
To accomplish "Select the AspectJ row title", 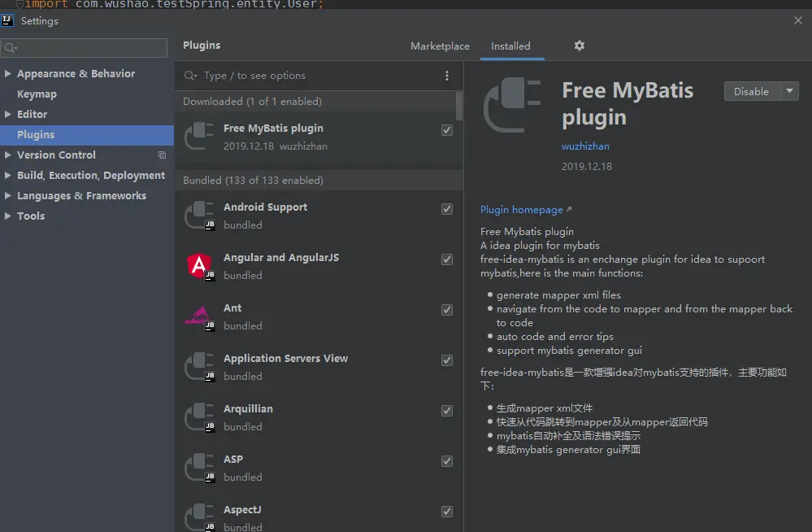I will point(242,510).
